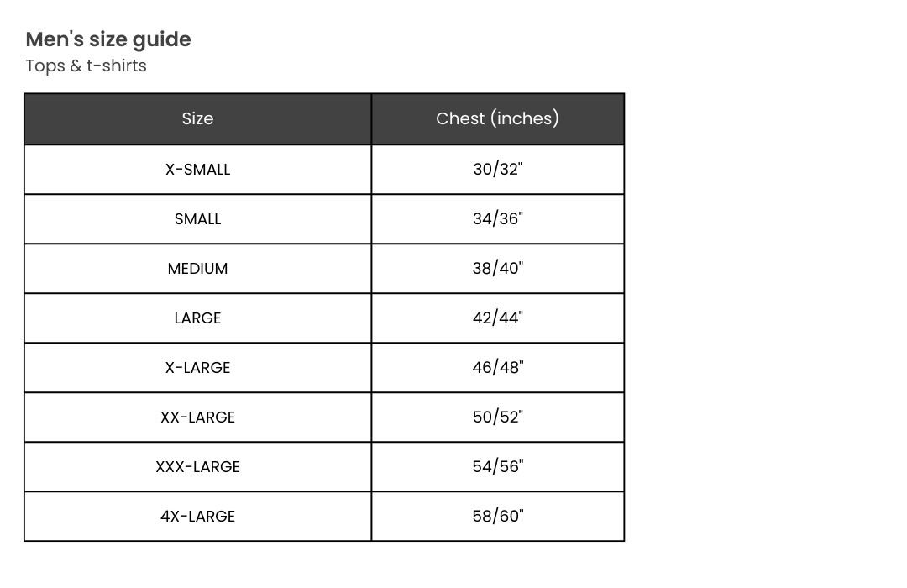Select the XX-LARGE size cell

pos(197,417)
